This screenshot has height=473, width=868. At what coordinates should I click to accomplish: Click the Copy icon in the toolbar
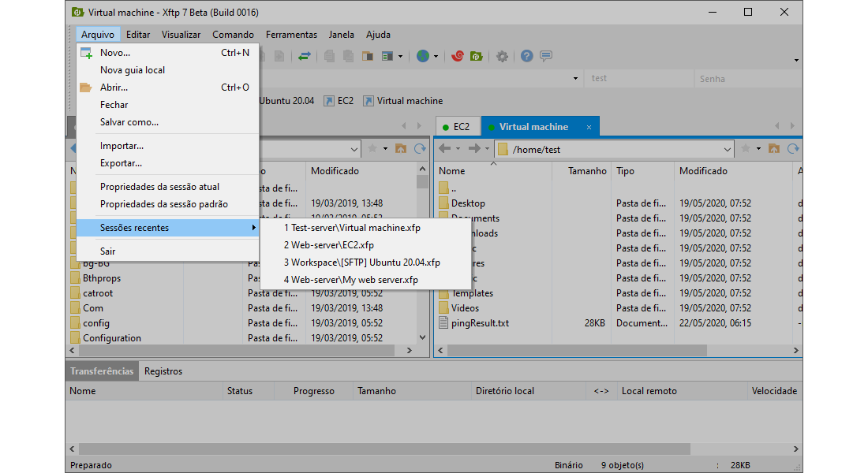tap(329, 56)
